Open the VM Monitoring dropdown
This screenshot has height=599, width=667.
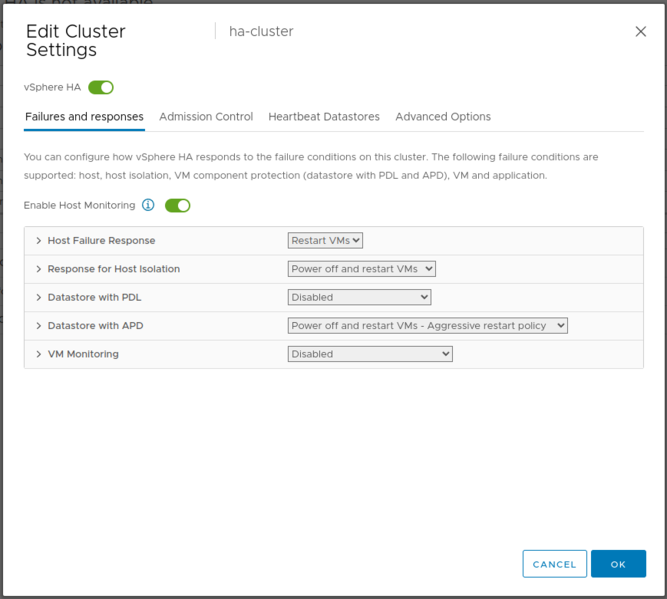370,354
